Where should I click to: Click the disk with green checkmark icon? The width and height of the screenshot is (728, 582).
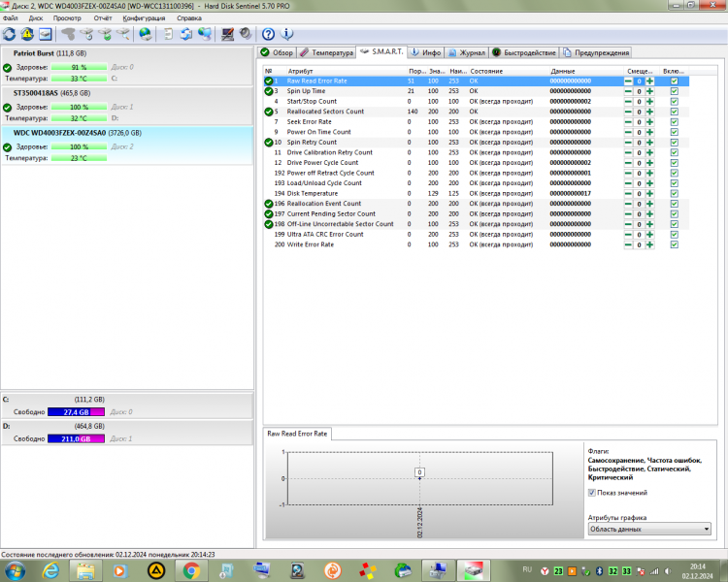[105, 34]
